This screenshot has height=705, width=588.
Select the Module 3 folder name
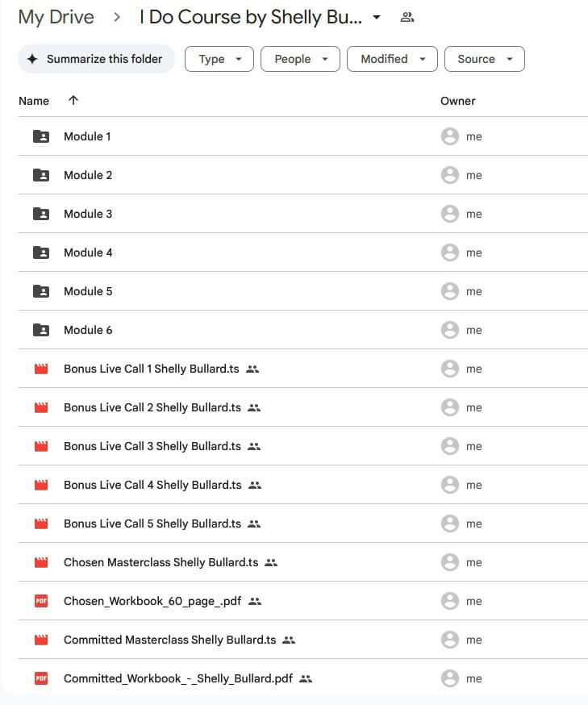coord(88,214)
